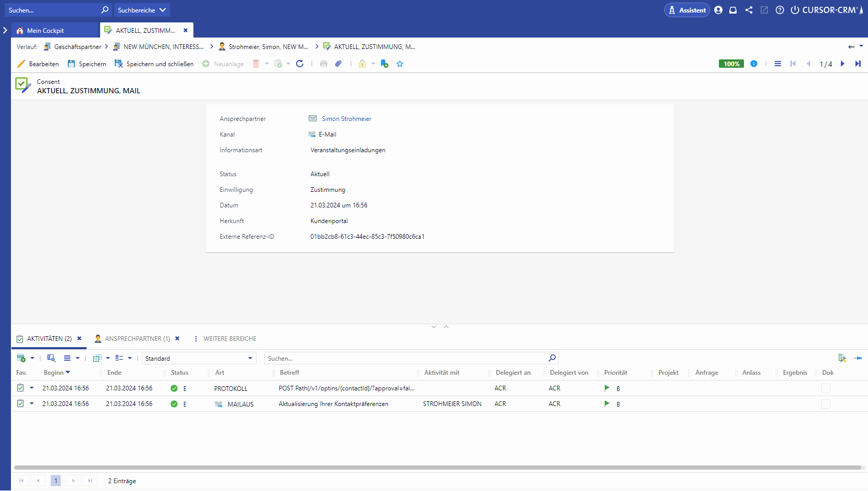
Task: Click the refresh icon in the toolbar
Action: [x=300, y=64]
